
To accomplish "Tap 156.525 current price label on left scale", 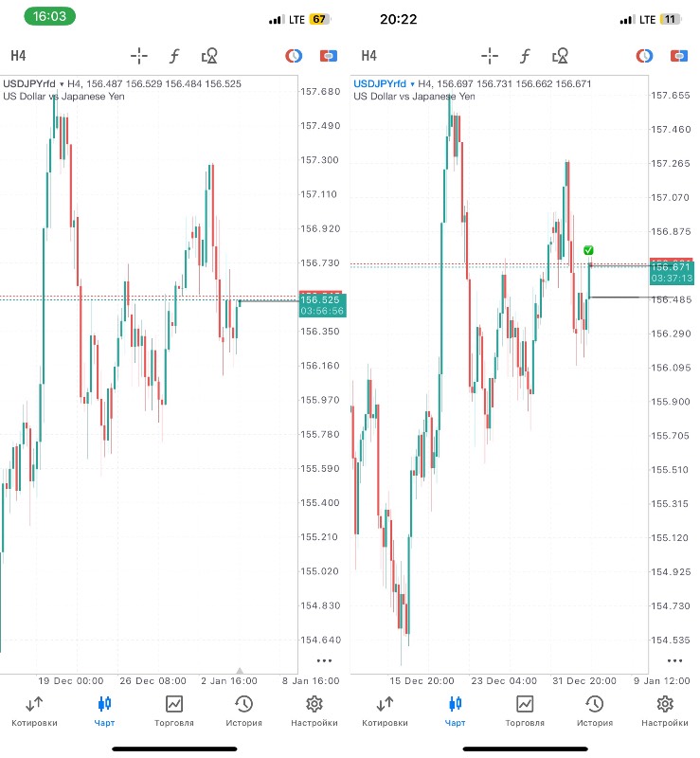I will (x=322, y=298).
